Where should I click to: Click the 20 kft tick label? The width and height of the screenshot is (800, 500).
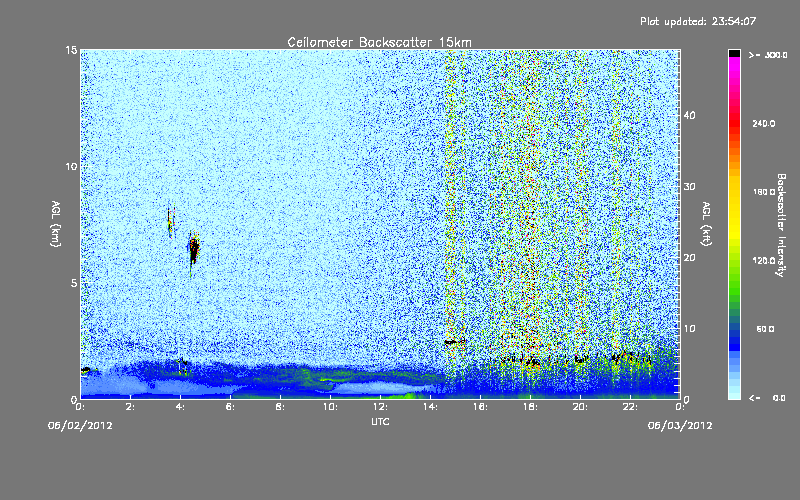point(689,258)
